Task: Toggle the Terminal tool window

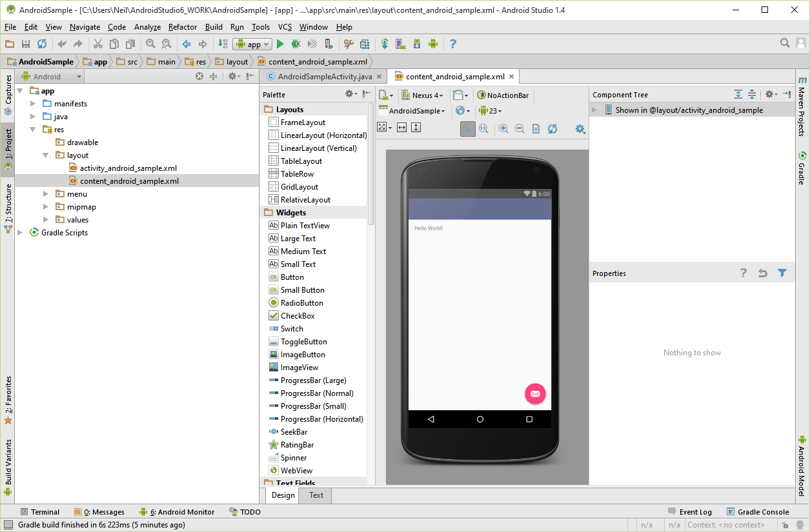Action: 39,512
